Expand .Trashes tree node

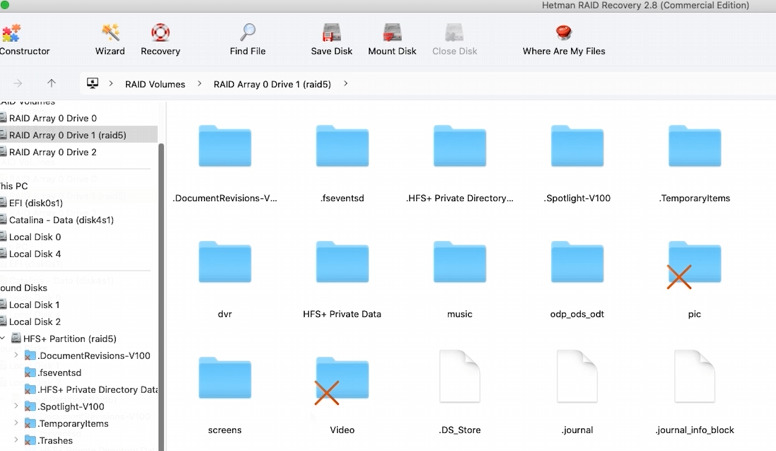(x=16, y=440)
